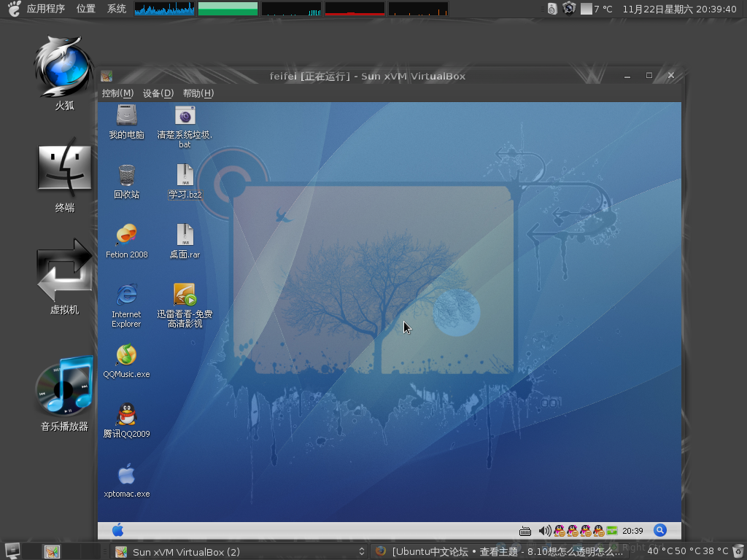This screenshot has height=560, width=747.
Task: Launch the 音乐播放器 music player desktop icon
Action: click(64, 385)
